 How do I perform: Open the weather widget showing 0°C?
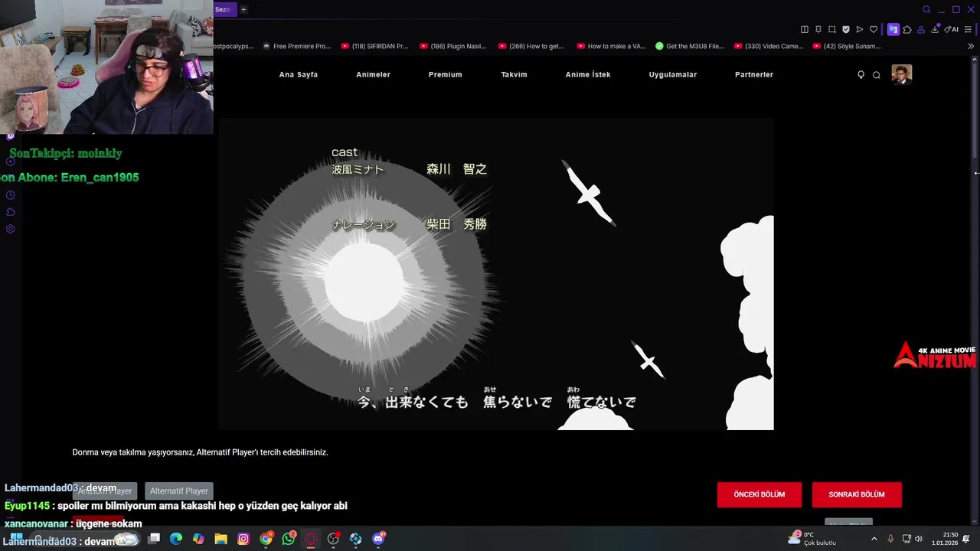pyautogui.click(x=813, y=538)
